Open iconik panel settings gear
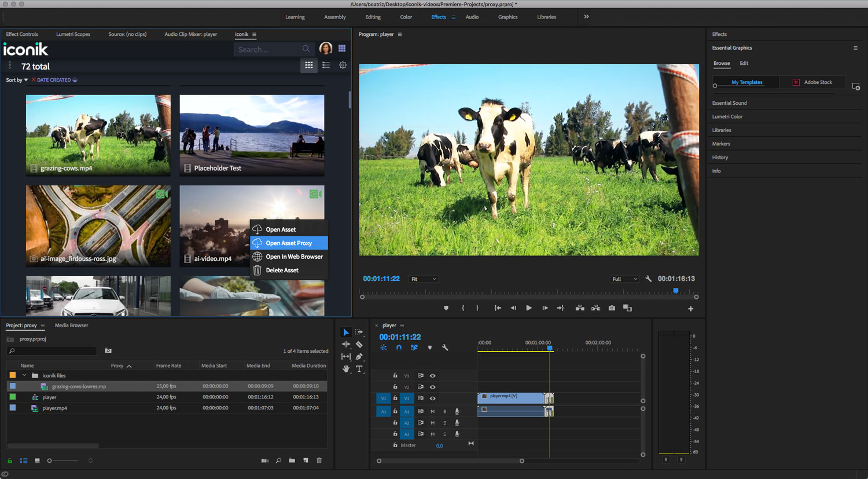The height and width of the screenshot is (479, 868). tap(343, 65)
